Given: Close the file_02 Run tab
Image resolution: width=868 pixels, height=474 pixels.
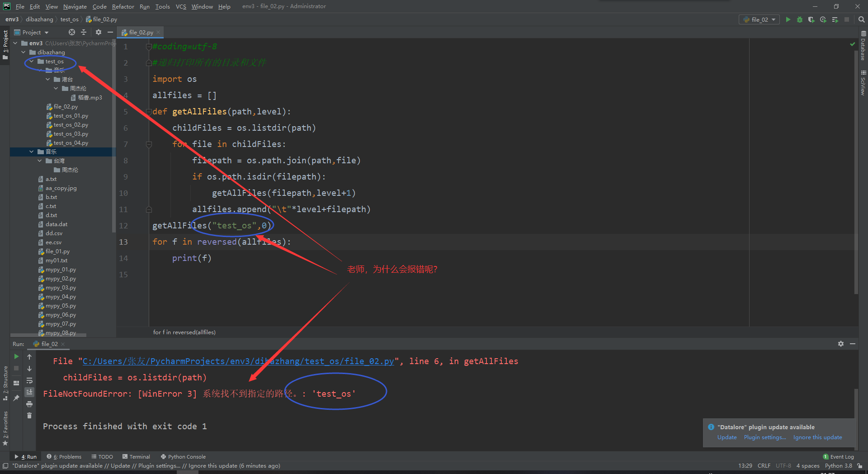Looking at the screenshot, I should point(63,344).
